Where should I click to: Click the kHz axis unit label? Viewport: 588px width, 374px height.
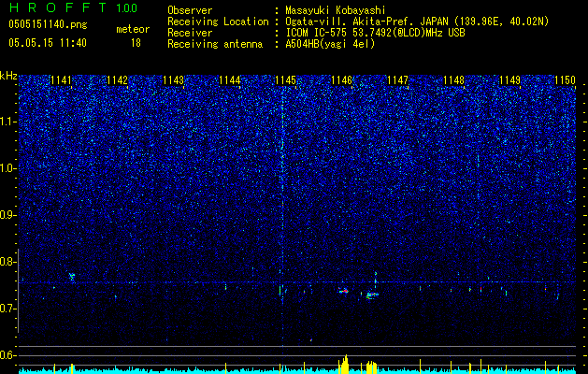pyautogui.click(x=8, y=76)
